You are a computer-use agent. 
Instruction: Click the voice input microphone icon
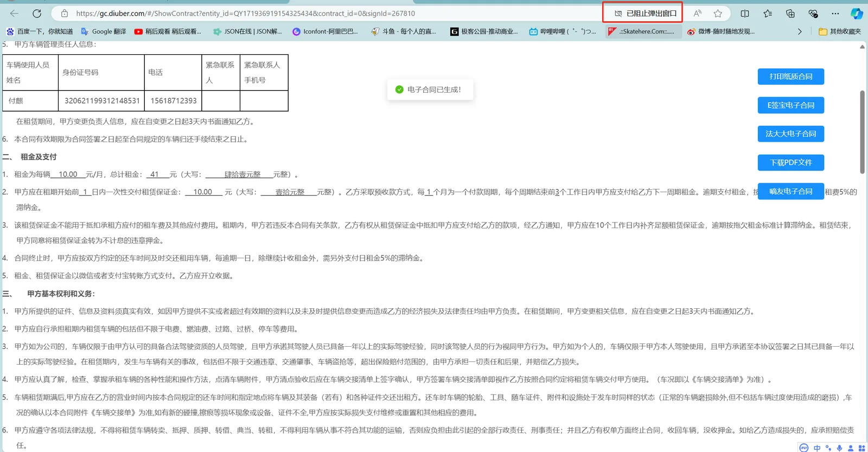point(839,448)
